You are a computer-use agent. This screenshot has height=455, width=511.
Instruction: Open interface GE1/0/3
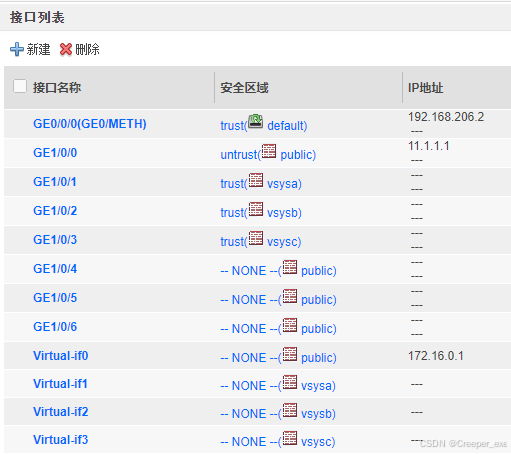click(x=55, y=240)
